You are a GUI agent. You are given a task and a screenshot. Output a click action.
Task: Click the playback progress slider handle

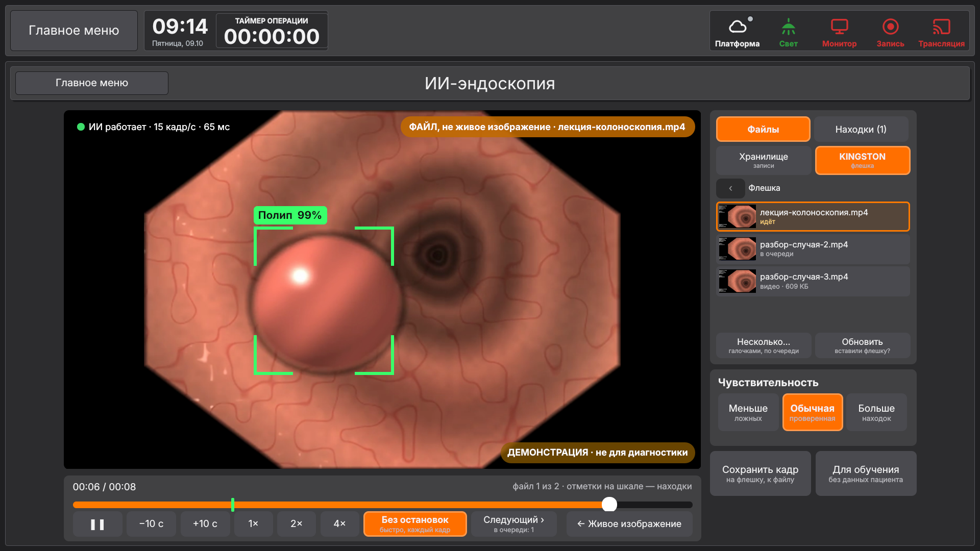[609, 505]
